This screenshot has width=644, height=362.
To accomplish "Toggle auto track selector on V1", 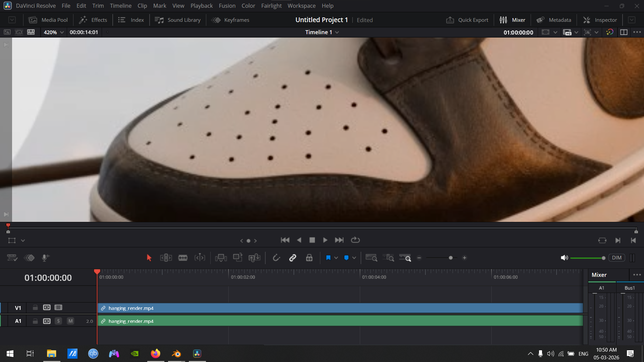I will click(47, 307).
